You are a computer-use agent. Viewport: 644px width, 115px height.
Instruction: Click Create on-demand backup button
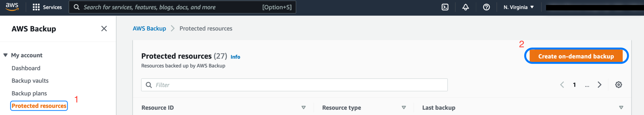[x=576, y=56]
